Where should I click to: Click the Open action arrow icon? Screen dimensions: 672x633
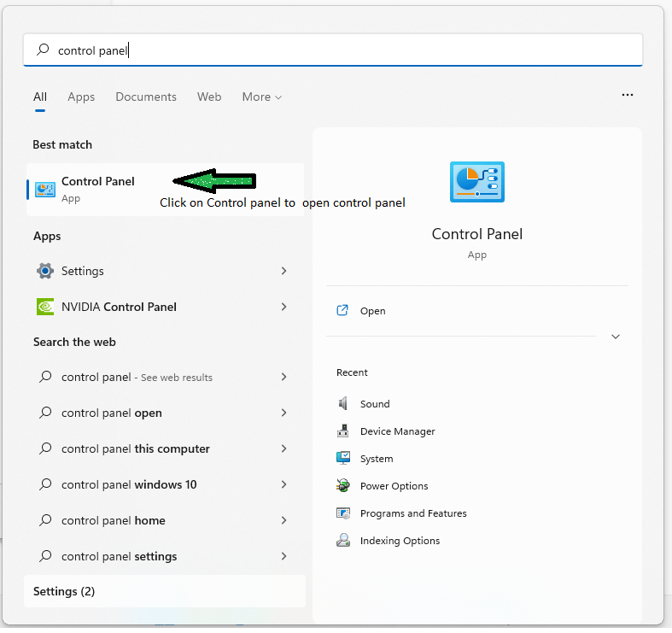pyautogui.click(x=342, y=310)
